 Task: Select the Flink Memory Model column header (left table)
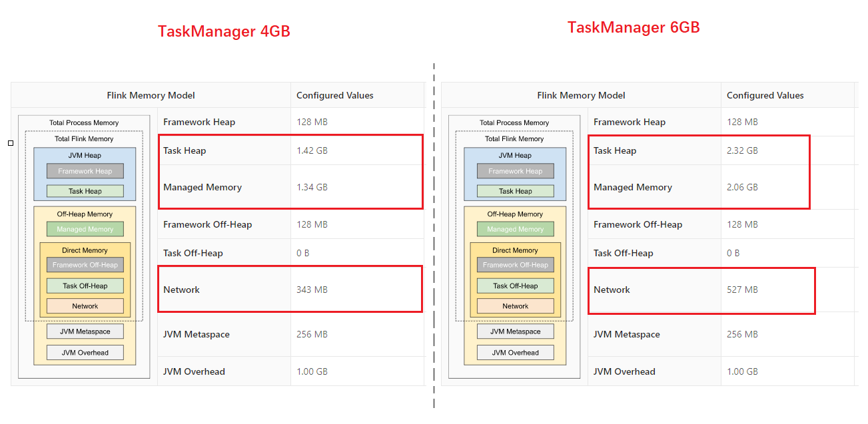(151, 95)
